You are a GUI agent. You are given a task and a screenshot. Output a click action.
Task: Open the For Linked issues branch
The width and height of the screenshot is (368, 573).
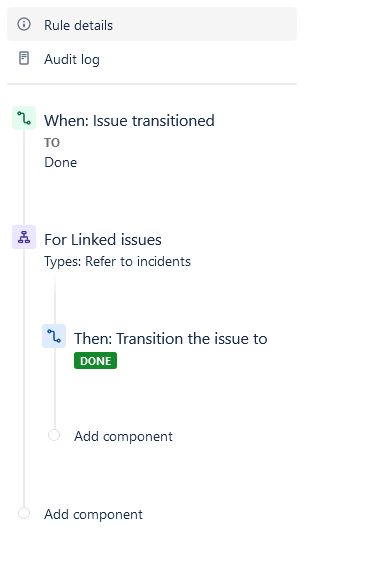pos(103,240)
